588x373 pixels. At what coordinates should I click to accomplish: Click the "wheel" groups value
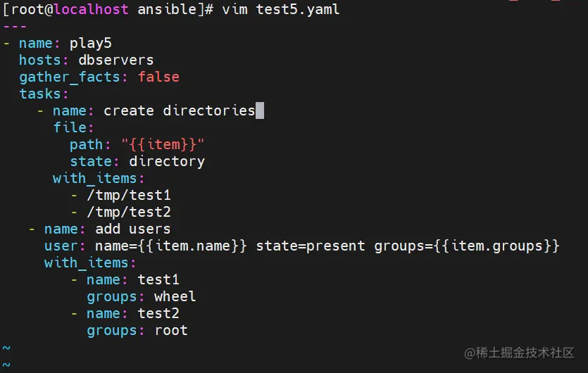[175, 296]
